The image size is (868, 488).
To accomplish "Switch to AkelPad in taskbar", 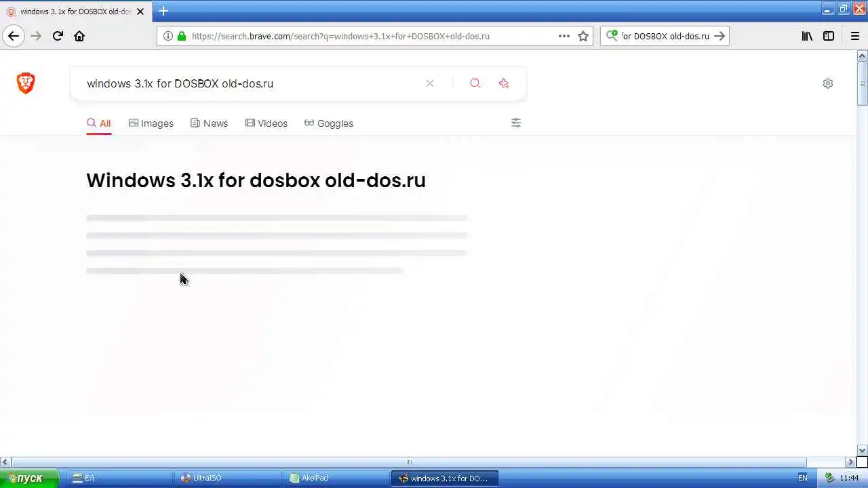I will 337,478.
